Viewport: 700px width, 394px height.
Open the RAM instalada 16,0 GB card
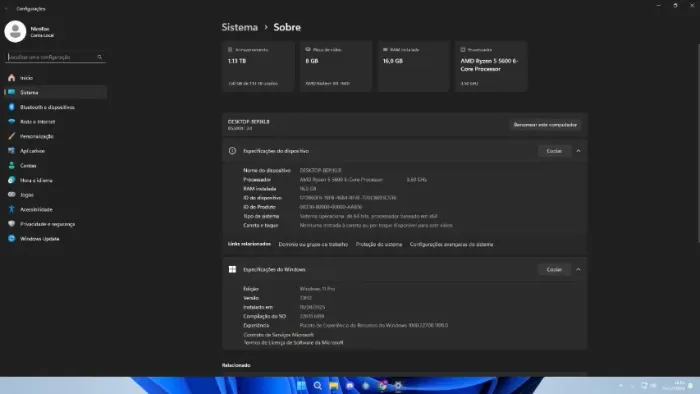click(x=413, y=66)
